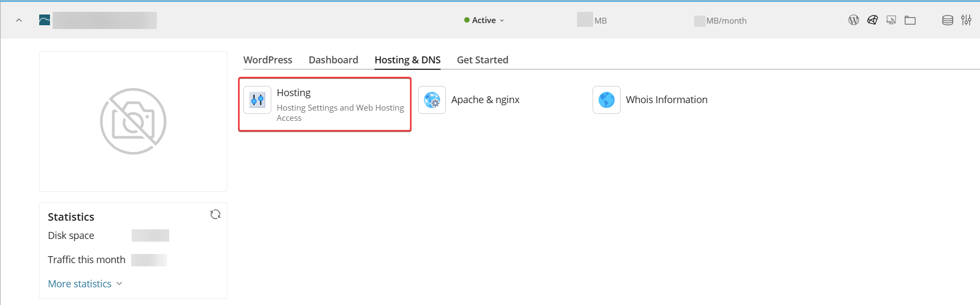Click the Ruby gem icon
This screenshot has height=305, width=980.
tap(873, 20)
